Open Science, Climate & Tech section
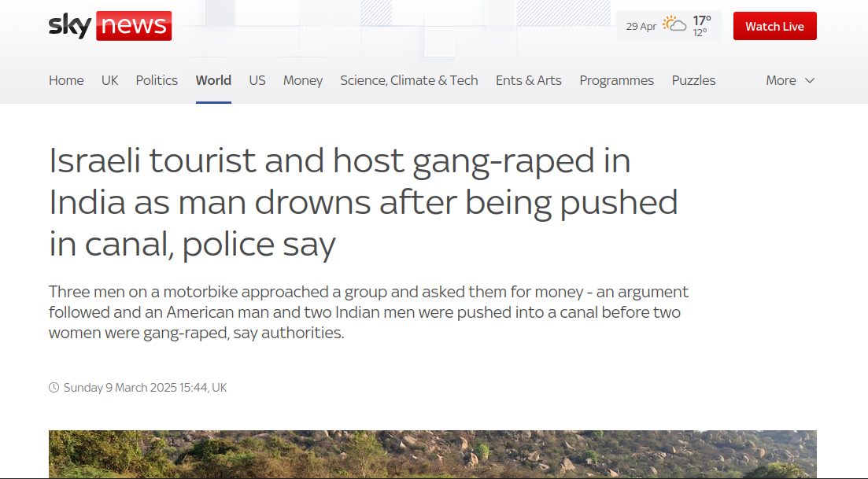This screenshot has height=479, width=868. 409,81
